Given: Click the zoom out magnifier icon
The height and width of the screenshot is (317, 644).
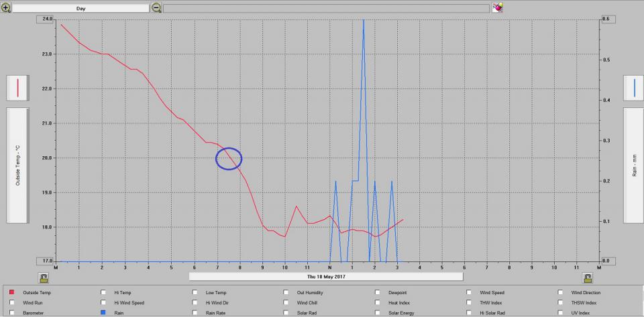Looking at the screenshot, I should pyautogui.click(x=156, y=8).
